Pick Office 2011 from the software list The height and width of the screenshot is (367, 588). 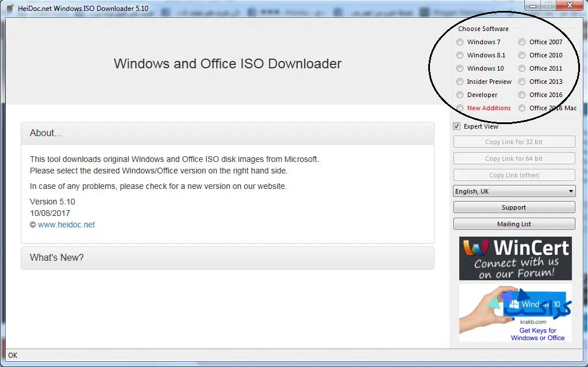tap(522, 68)
